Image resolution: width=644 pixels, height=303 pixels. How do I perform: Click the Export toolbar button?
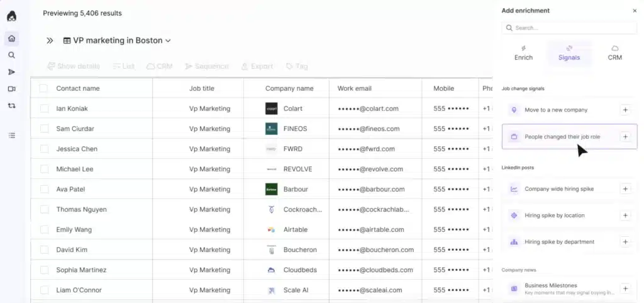click(x=257, y=66)
